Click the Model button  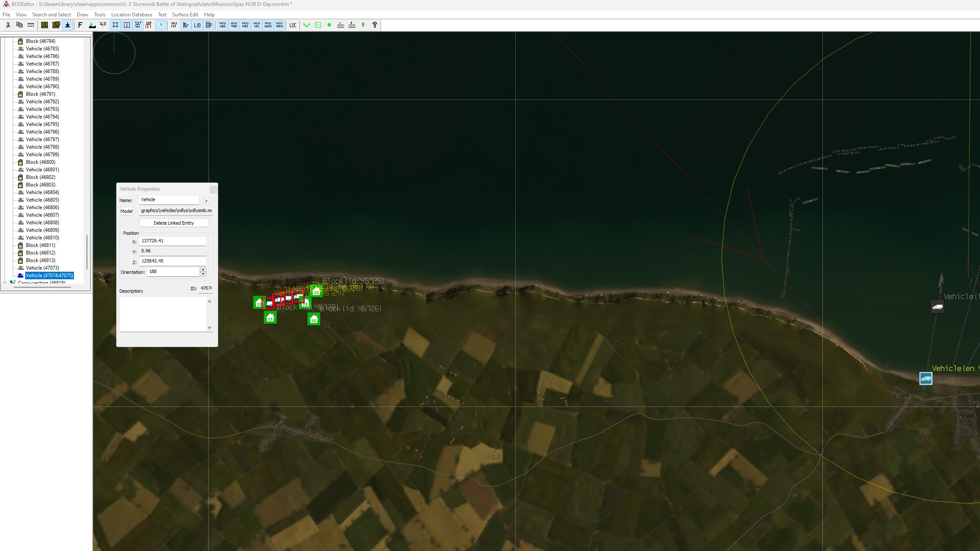[x=126, y=211]
